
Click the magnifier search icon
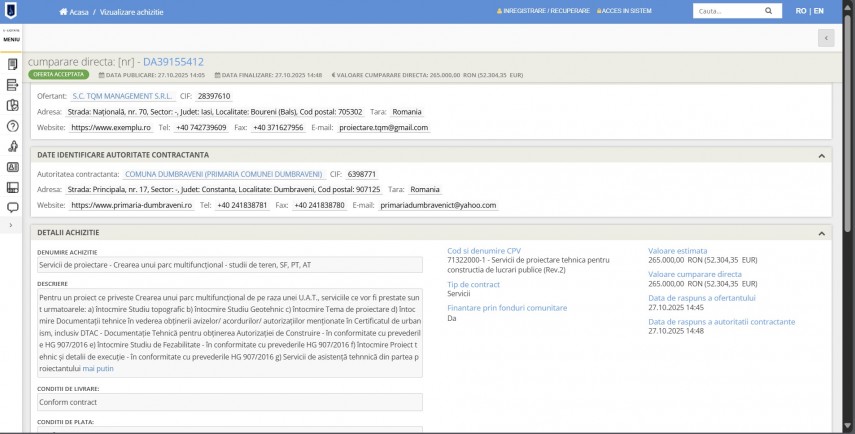[768, 11]
